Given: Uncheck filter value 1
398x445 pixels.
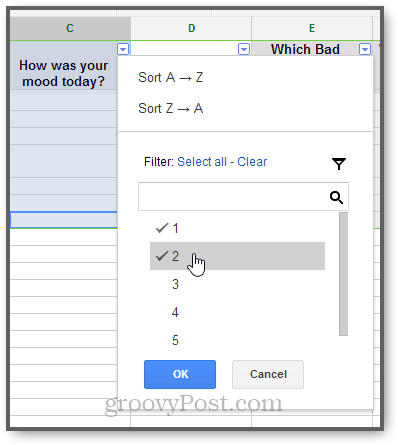Looking at the screenshot, I should (237, 228).
